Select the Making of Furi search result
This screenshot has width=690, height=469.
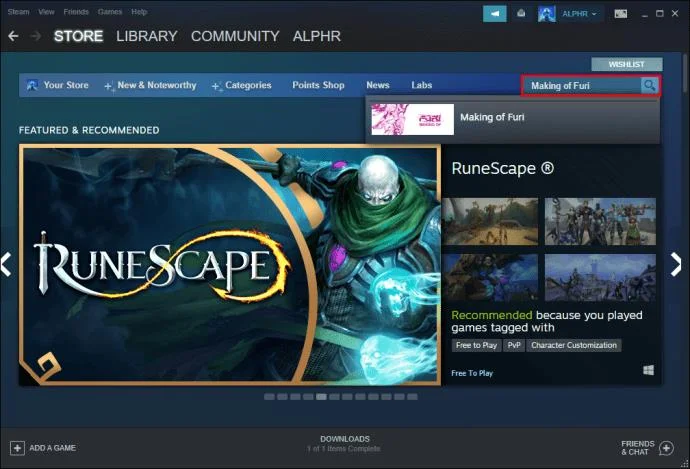[513, 119]
